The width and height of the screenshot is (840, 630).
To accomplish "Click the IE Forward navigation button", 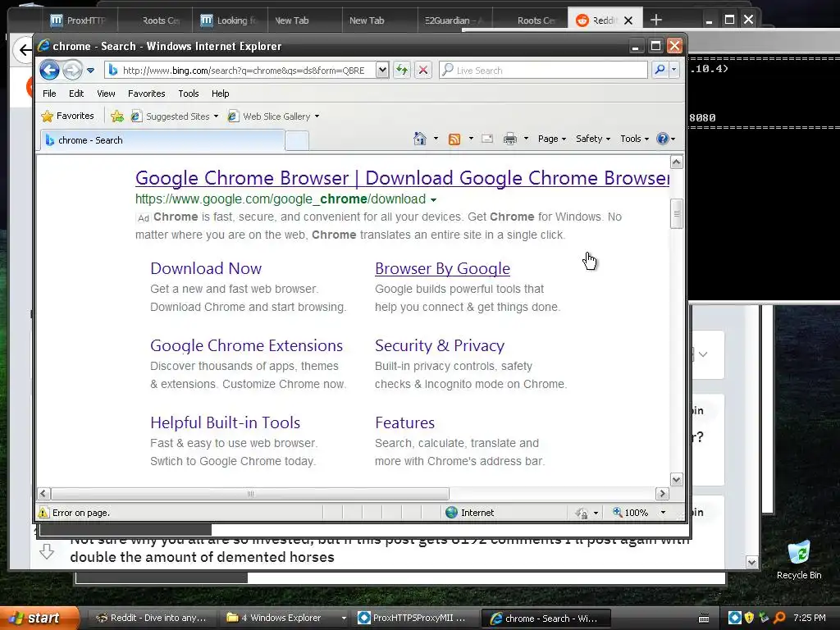I will [72, 71].
